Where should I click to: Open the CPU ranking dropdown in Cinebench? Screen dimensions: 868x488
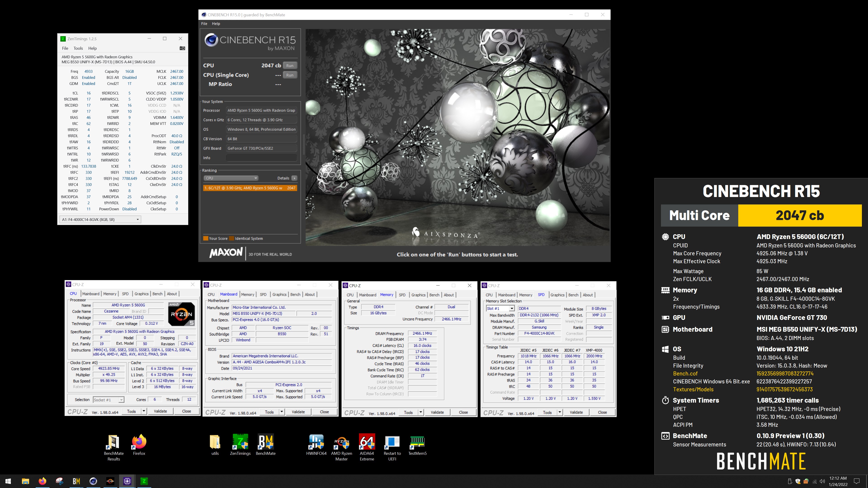click(x=231, y=178)
